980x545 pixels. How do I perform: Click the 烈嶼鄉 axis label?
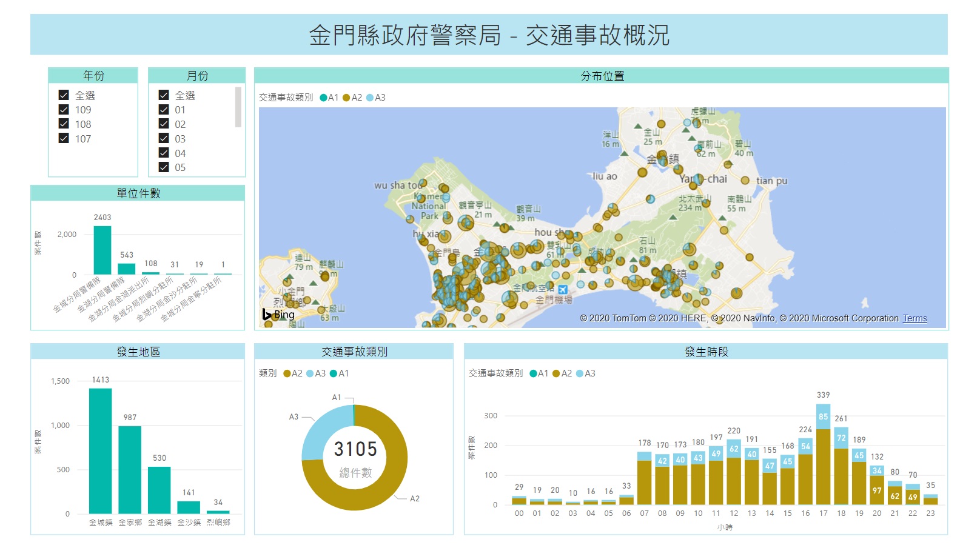(x=218, y=522)
